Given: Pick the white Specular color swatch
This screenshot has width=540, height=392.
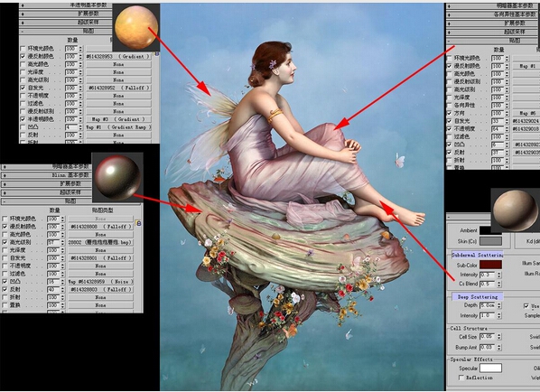Looking at the screenshot, I should 490,369.
